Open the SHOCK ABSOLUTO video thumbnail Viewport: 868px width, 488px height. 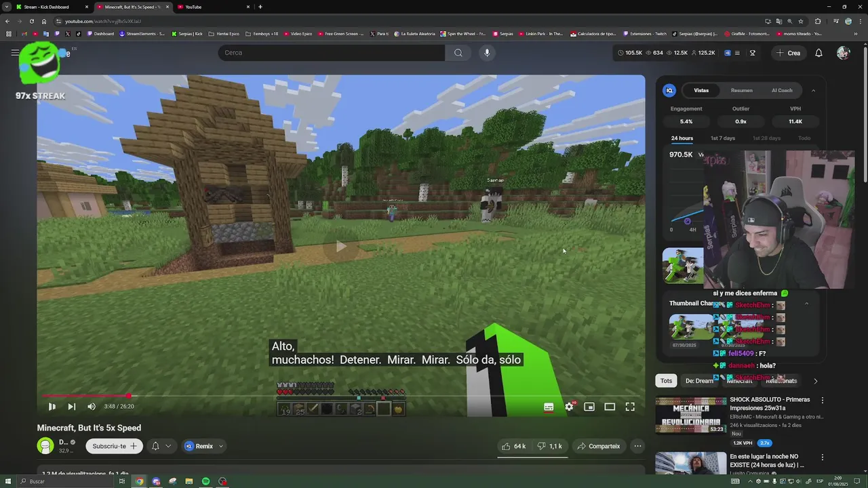690,415
